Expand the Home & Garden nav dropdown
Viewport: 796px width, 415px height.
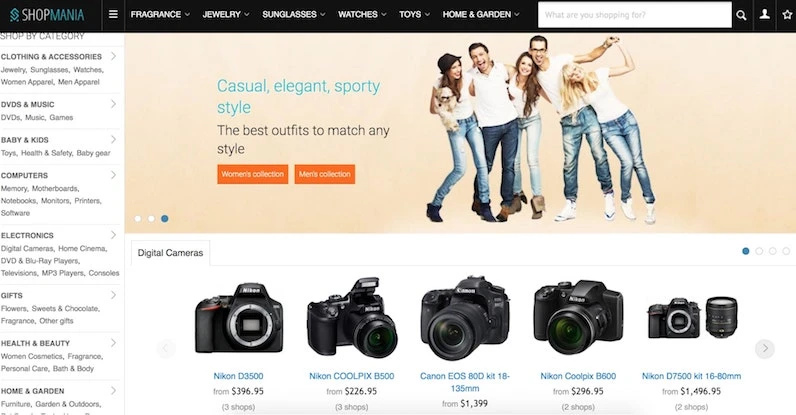(x=481, y=14)
